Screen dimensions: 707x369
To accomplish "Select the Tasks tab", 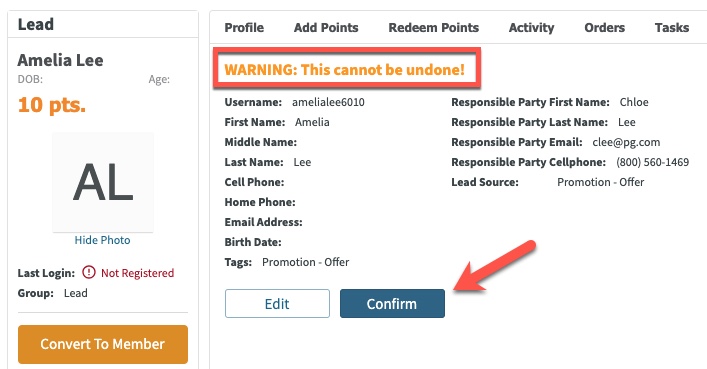I will (x=672, y=28).
